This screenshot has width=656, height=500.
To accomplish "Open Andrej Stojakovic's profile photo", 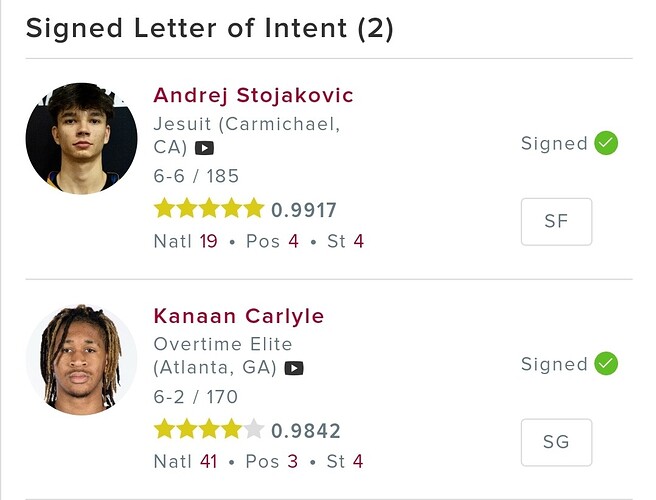I will pyautogui.click(x=81, y=138).
